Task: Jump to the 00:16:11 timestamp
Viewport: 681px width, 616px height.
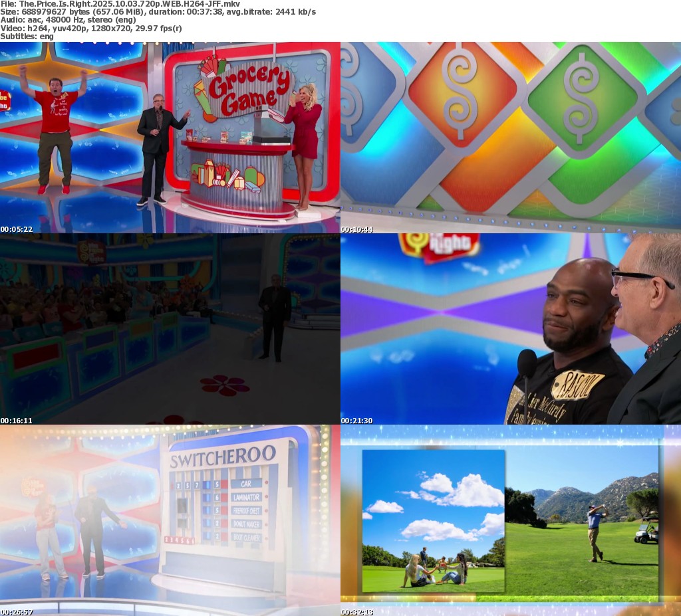Action: coord(16,420)
